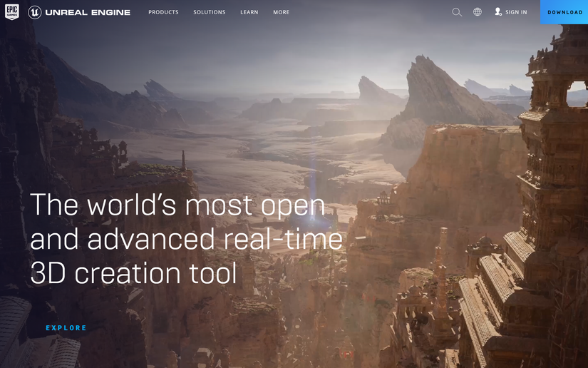Open the Learn menu
588x368 pixels.
[249, 12]
